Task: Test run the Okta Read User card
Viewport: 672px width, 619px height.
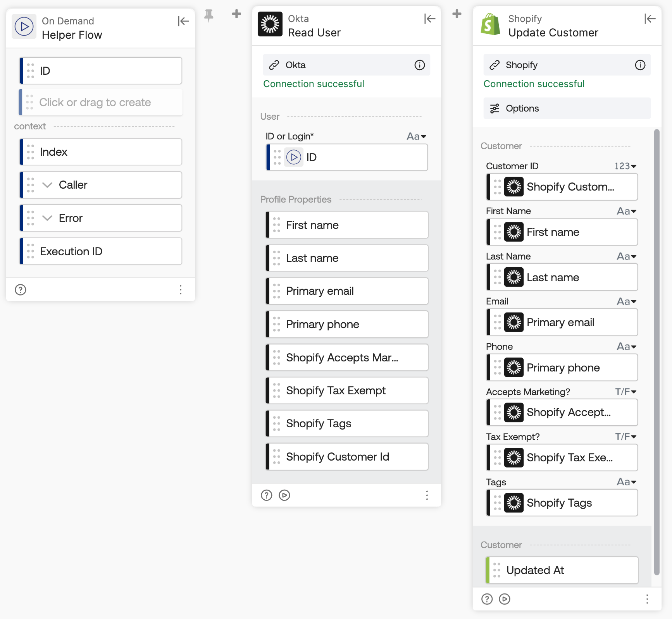Action: coord(284,495)
